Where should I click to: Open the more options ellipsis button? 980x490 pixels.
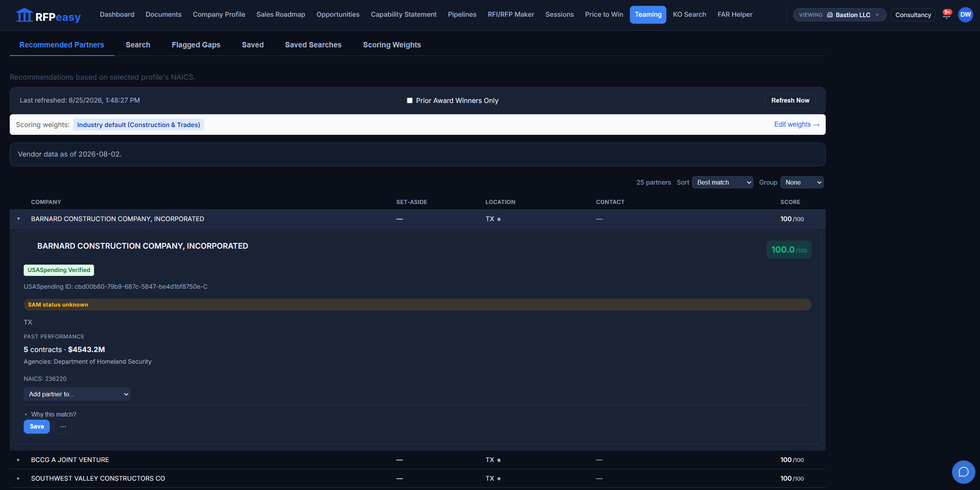(x=63, y=427)
